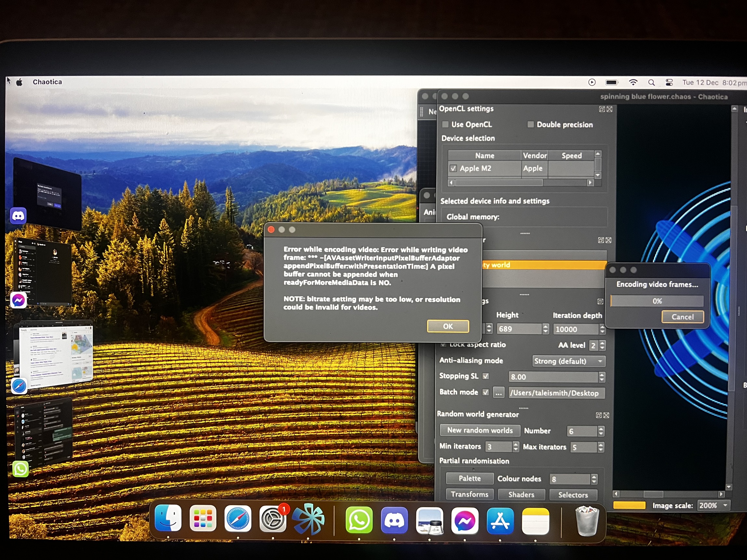Click date and time in menu bar

click(x=714, y=83)
